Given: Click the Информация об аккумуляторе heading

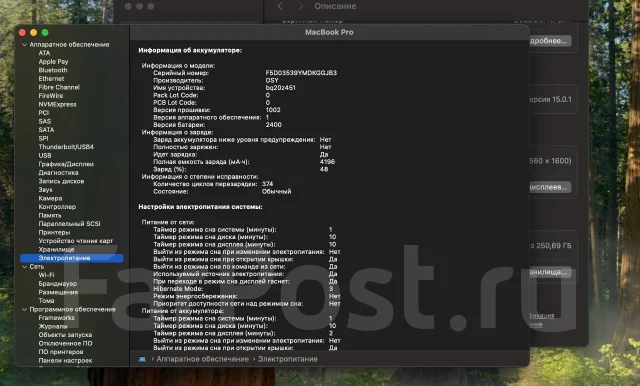Looking at the screenshot, I should click(190, 50).
